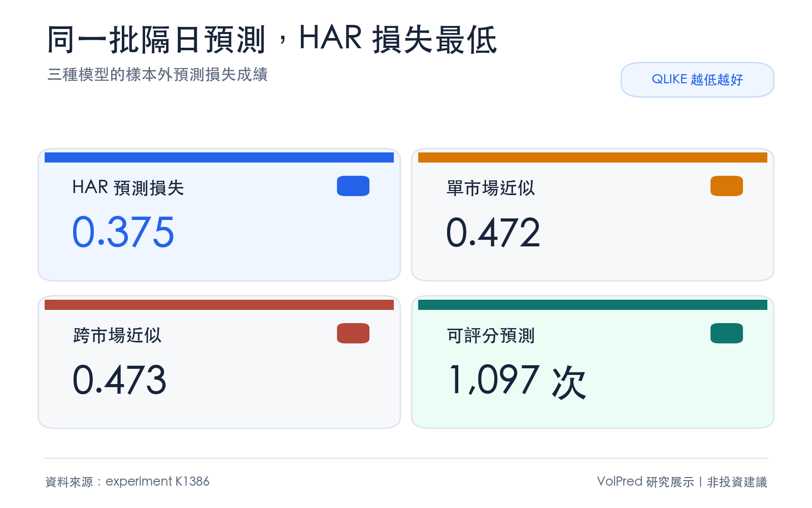Image resolution: width=812 pixels, height=508 pixels.
Task: Click the blue top bar of HAR card
Action: click(219, 157)
